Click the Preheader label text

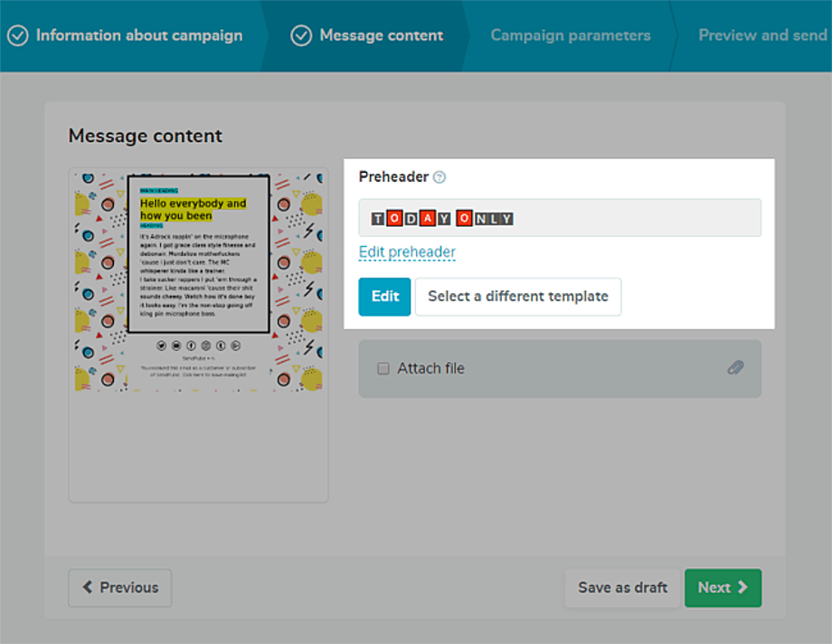[x=393, y=176]
